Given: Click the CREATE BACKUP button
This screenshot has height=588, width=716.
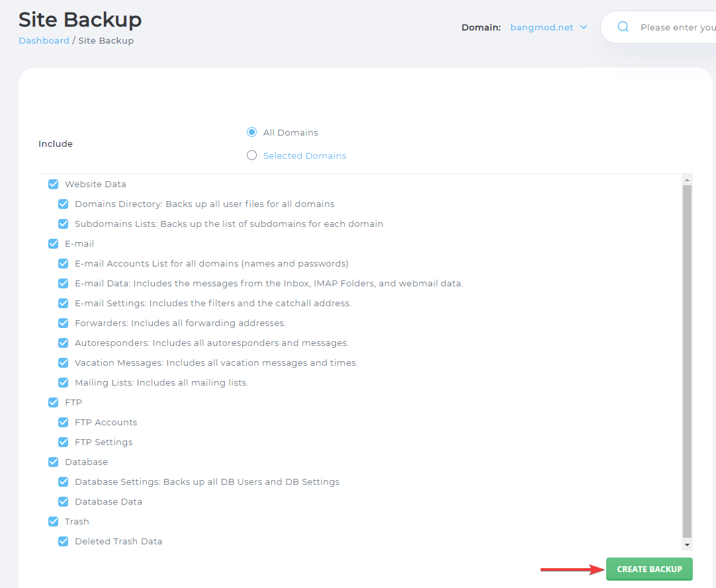Looking at the screenshot, I should tap(649, 569).
